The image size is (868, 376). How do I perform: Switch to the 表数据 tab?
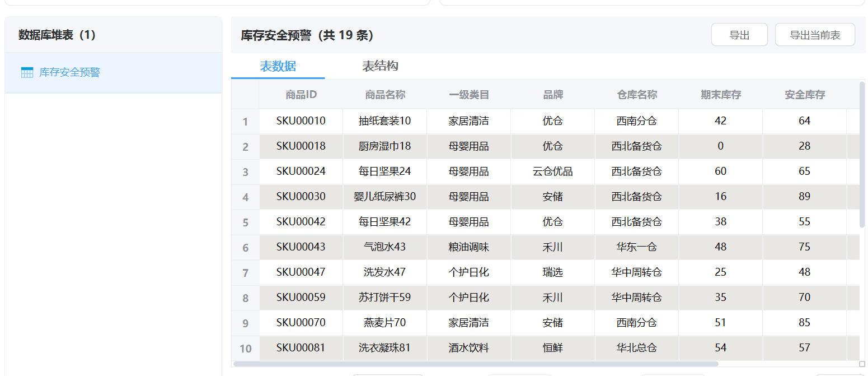278,66
